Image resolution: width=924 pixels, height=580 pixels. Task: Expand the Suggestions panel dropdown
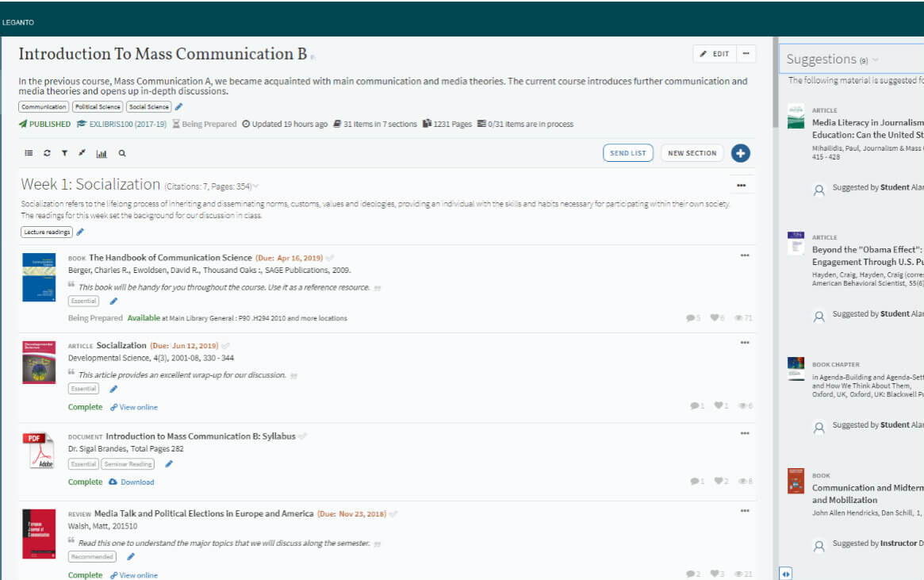tap(875, 59)
